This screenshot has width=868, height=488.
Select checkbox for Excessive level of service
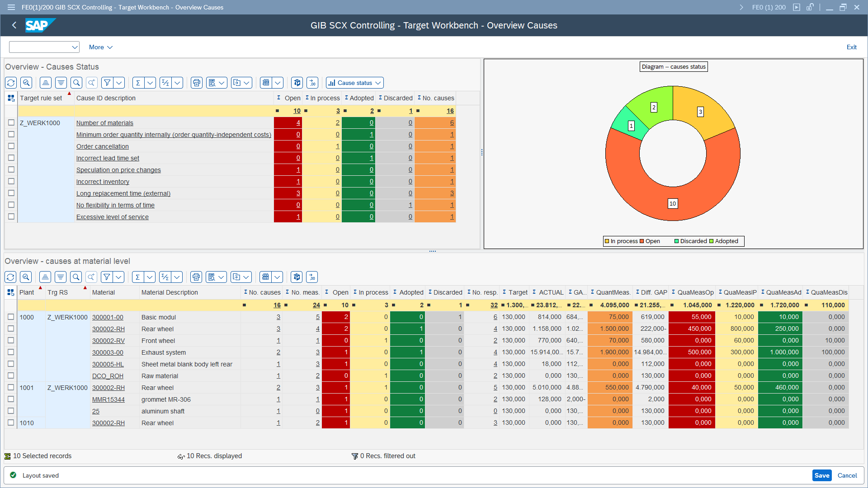coord(11,216)
